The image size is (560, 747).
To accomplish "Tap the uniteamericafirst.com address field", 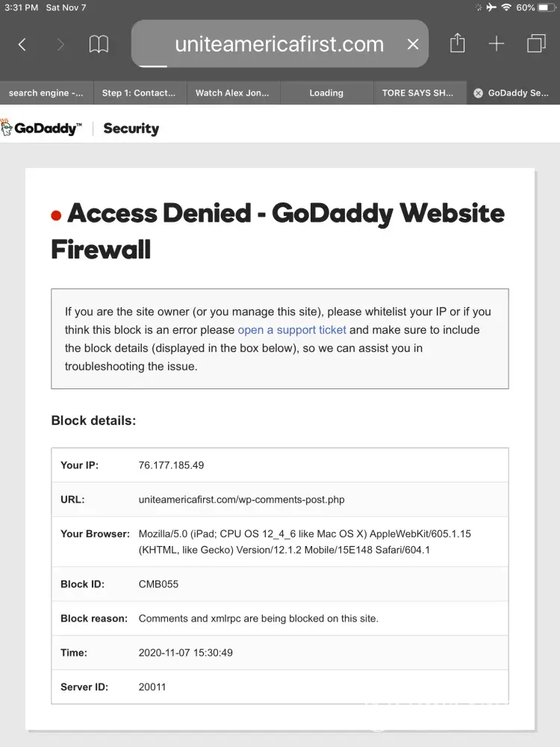I will coord(279,45).
